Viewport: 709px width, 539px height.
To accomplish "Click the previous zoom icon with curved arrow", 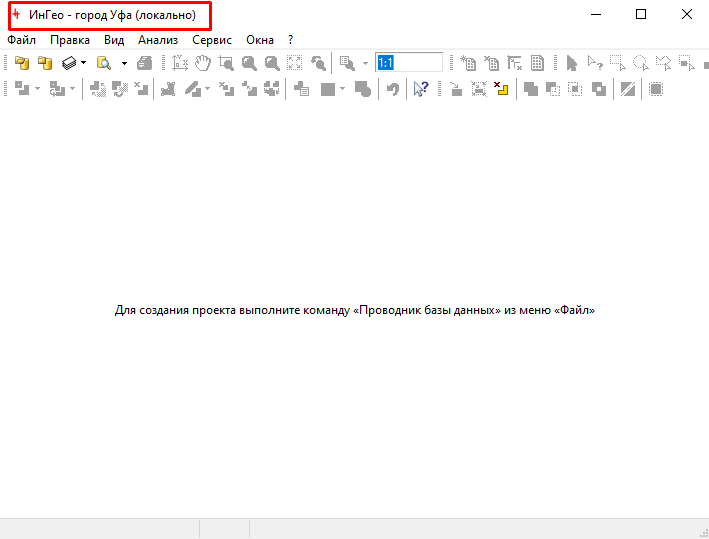I will tap(318, 63).
